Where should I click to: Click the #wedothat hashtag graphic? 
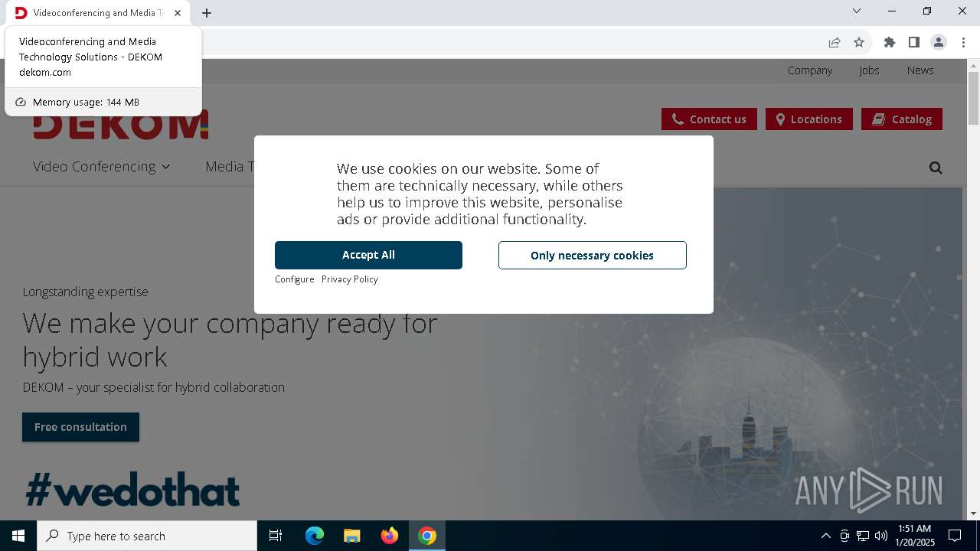132,490
